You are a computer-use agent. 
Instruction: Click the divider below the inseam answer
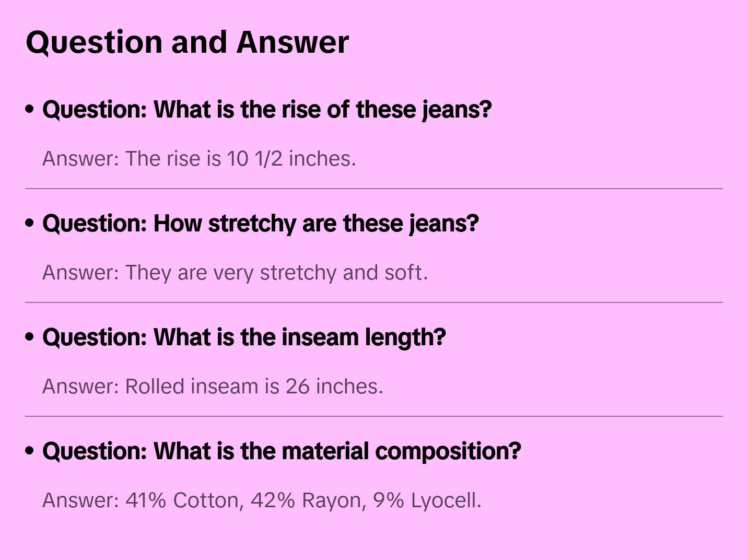pos(374,416)
